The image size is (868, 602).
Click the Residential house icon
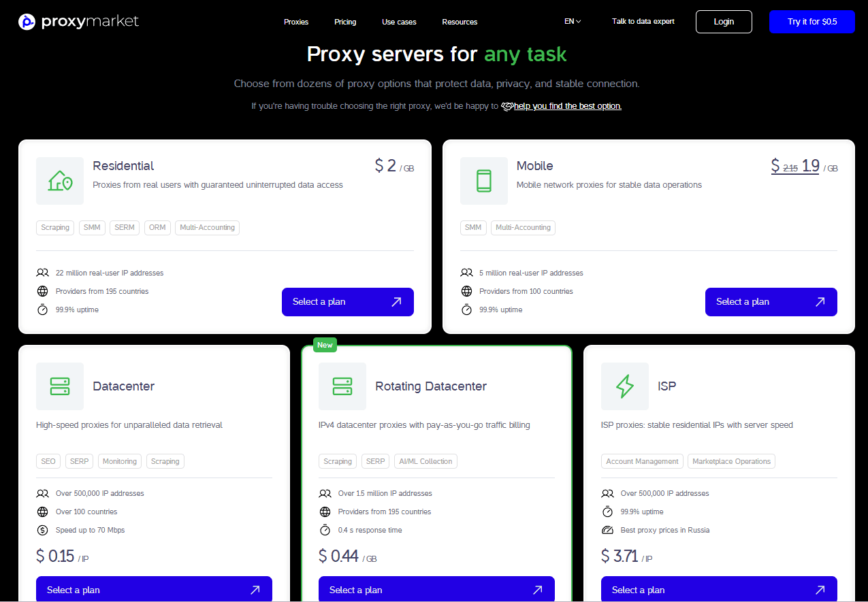[x=60, y=181]
